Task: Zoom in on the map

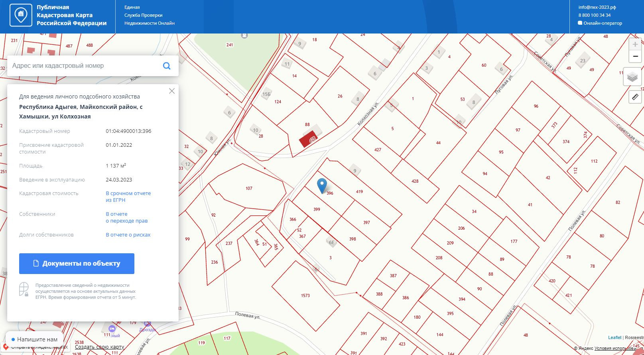Action: coord(635,44)
